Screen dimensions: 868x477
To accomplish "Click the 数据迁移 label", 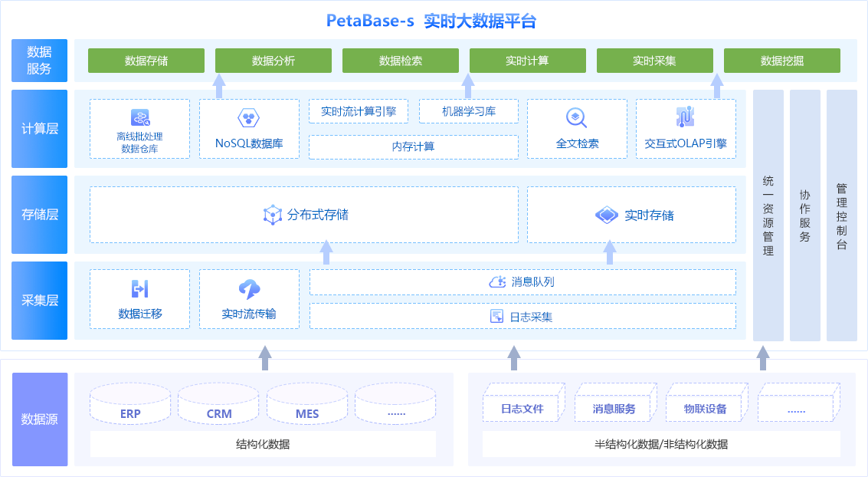I will [x=140, y=314].
